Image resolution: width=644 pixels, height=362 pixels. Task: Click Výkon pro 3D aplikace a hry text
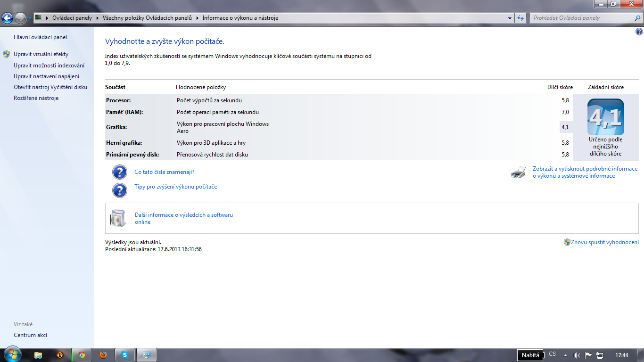211,143
